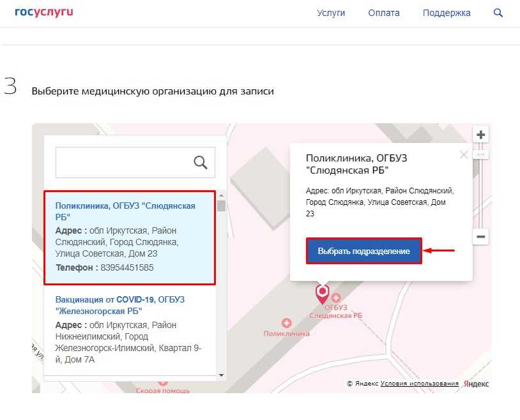Click the Поликлиника medical cross marker

(x=286, y=324)
